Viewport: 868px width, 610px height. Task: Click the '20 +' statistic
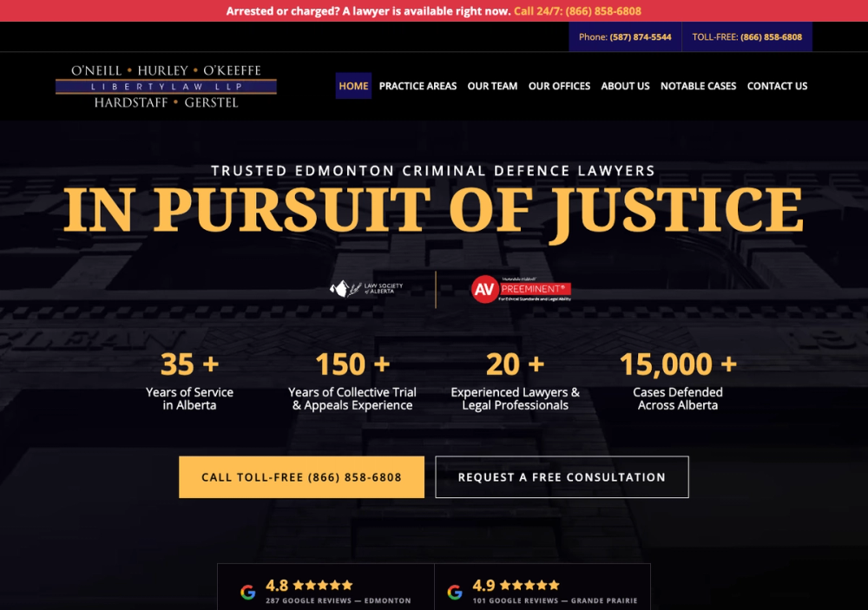point(516,364)
